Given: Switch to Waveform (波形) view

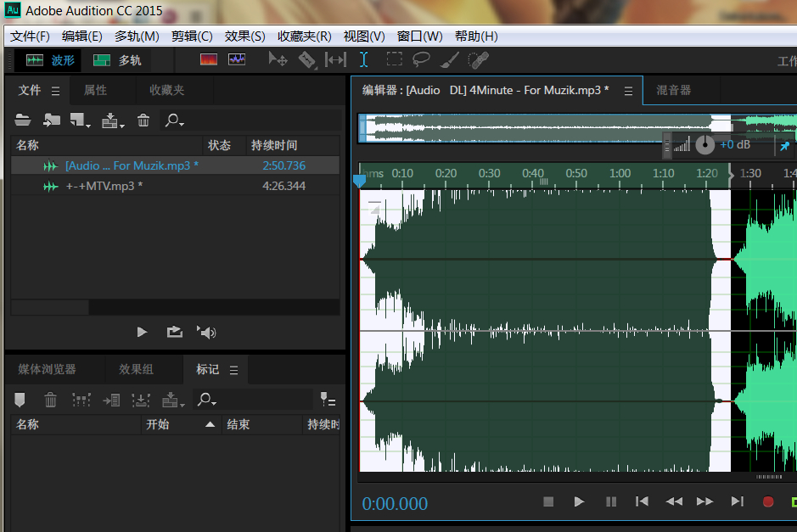Looking at the screenshot, I should [x=51, y=60].
